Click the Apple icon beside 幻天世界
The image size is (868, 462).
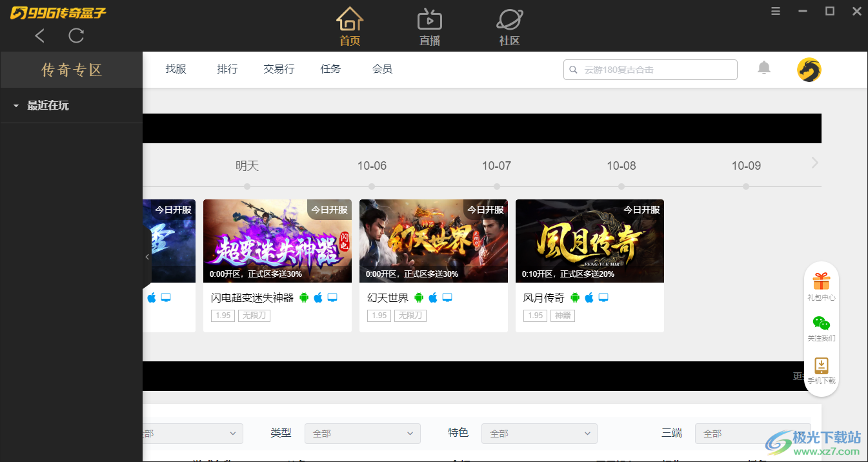click(x=433, y=297)
